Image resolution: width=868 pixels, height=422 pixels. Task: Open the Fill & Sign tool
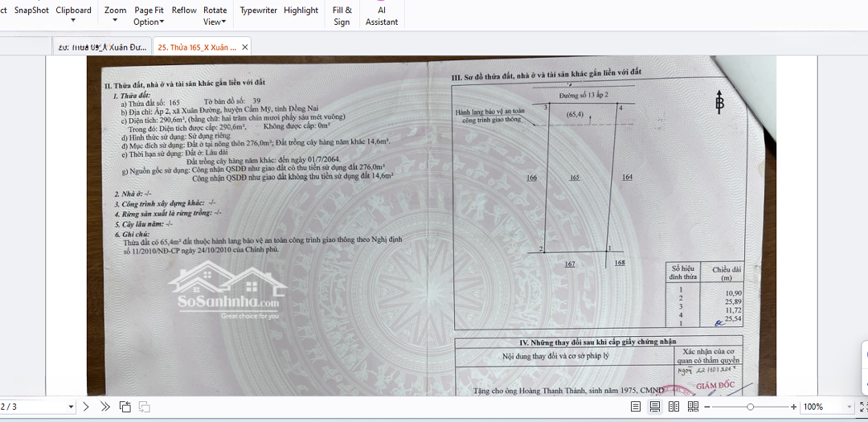pos(342,16)
